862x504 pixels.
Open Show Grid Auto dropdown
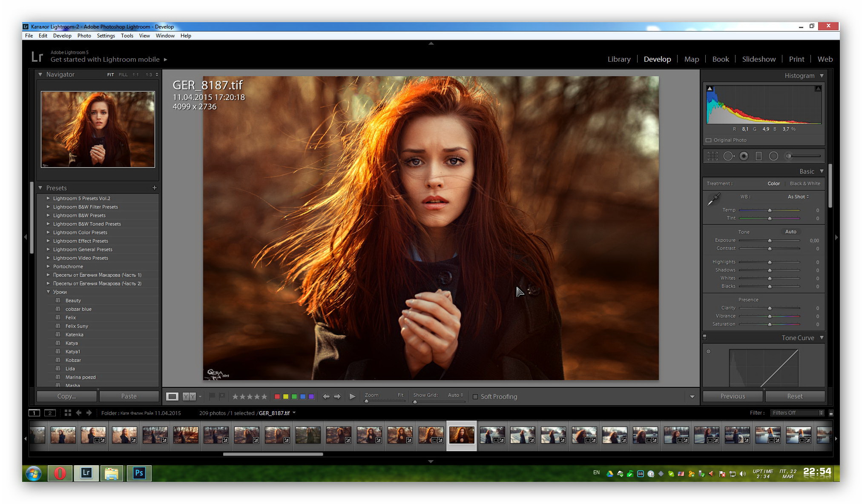point(455,395)
